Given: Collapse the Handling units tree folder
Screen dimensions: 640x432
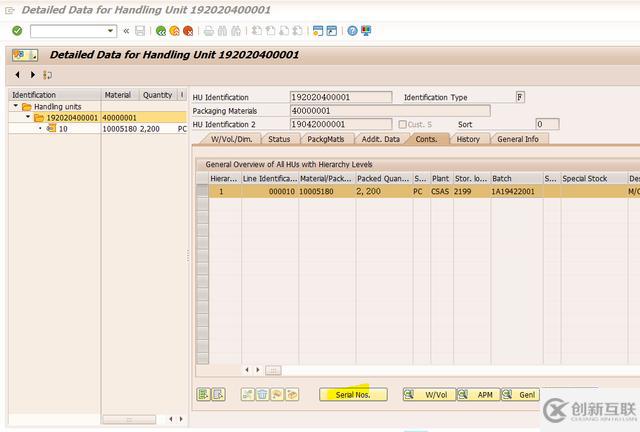Looking at the screenshot, I should [16, 106].
